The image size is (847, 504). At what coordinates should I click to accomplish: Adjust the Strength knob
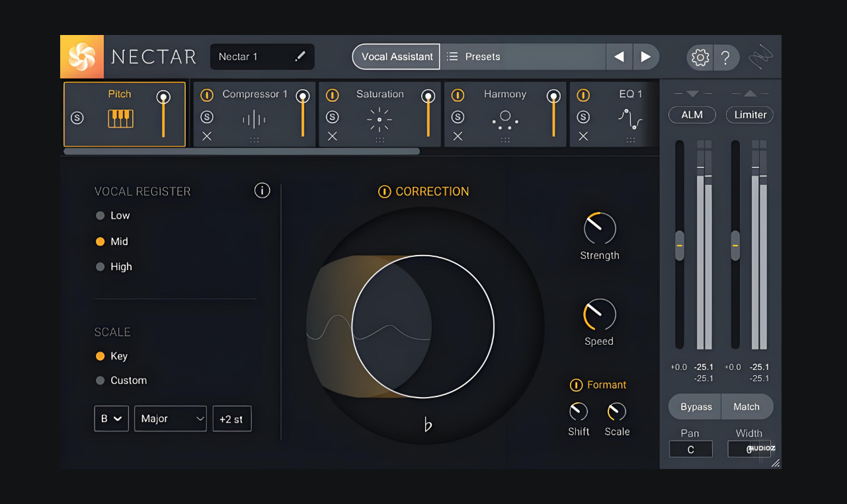pos(600,229)
